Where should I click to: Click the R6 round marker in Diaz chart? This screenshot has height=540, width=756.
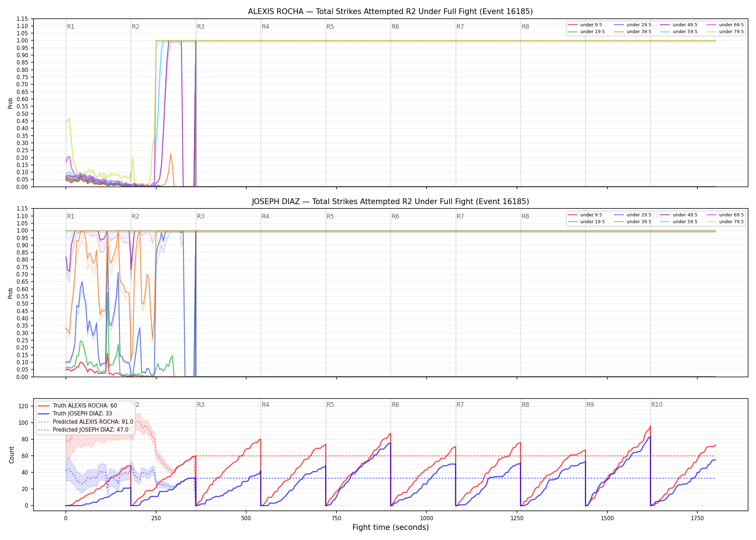pos(395,216)
